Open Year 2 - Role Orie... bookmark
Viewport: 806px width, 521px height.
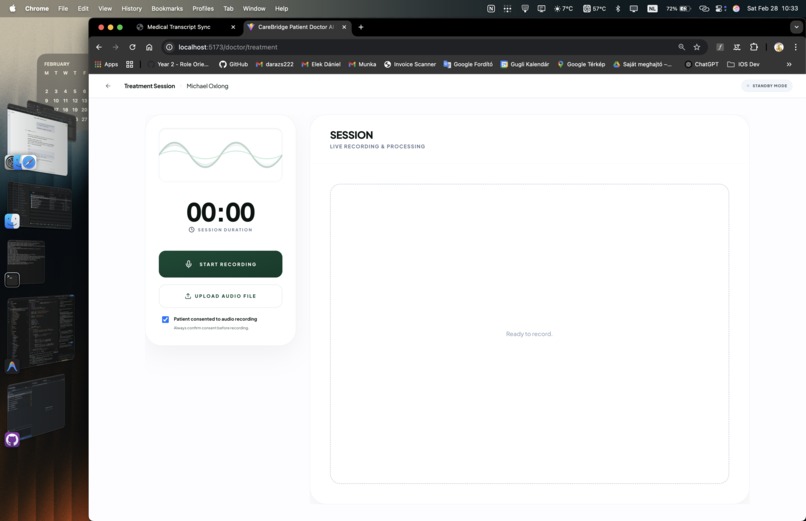click(x=178, y=64)
